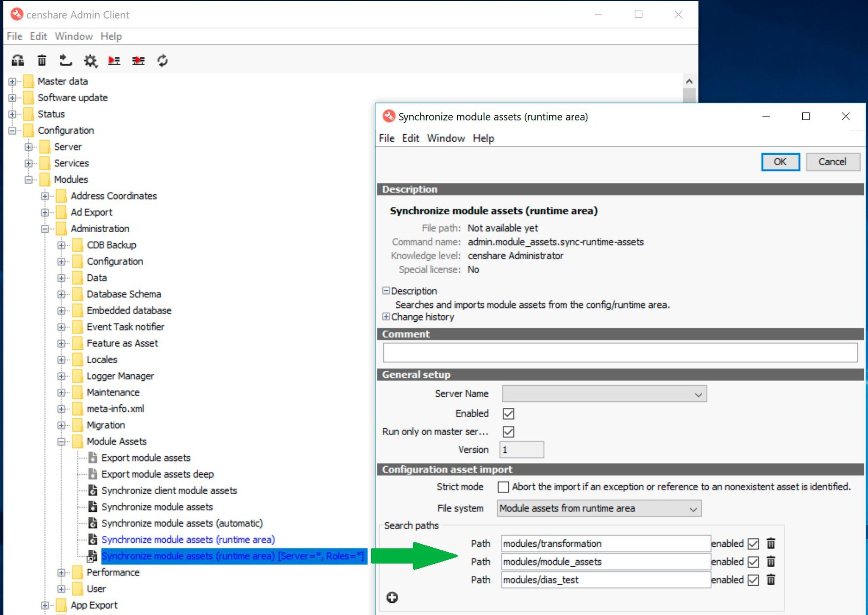Click the import arrow-into-tray toolbar icon
The width and height of the screenshot is (868, 615).
(x=65, y=61)
